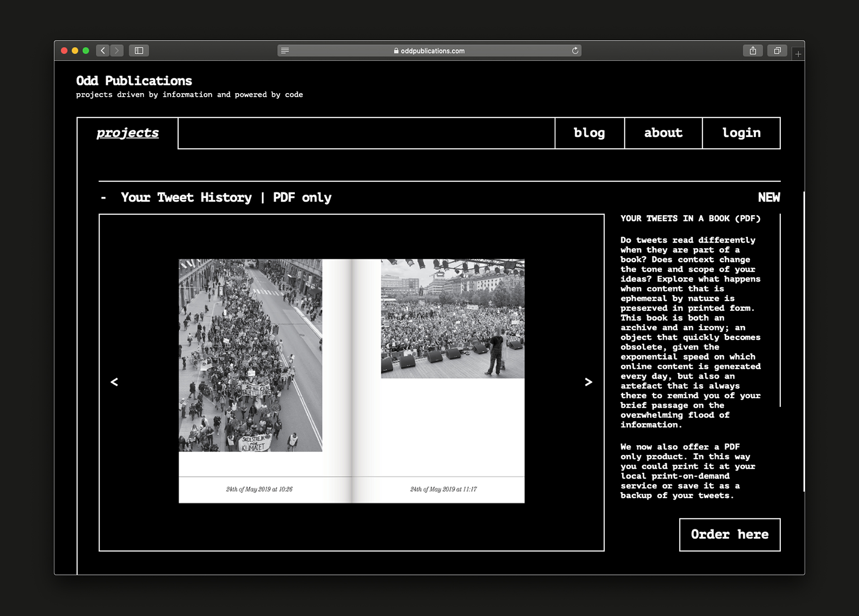
Task: Open the Safari share menu
Action: click(x=753, y=51)
